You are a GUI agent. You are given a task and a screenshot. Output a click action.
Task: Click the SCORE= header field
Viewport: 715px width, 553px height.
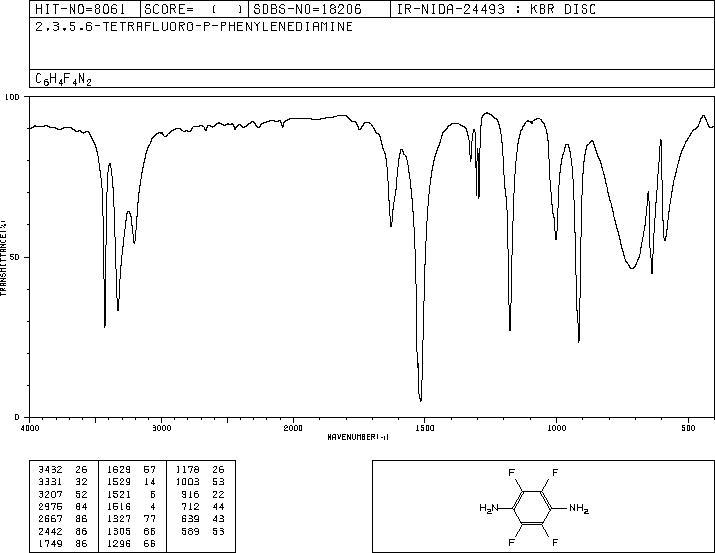(193, 9)
